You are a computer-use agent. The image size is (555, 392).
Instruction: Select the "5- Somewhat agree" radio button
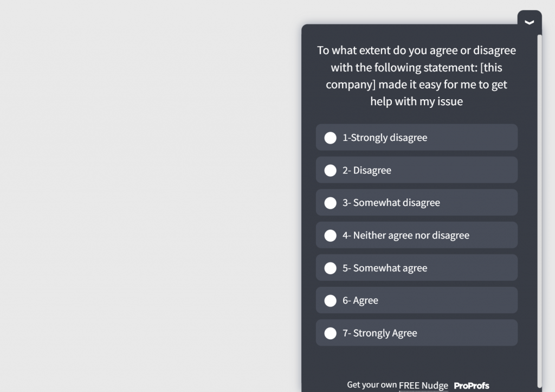331,268
